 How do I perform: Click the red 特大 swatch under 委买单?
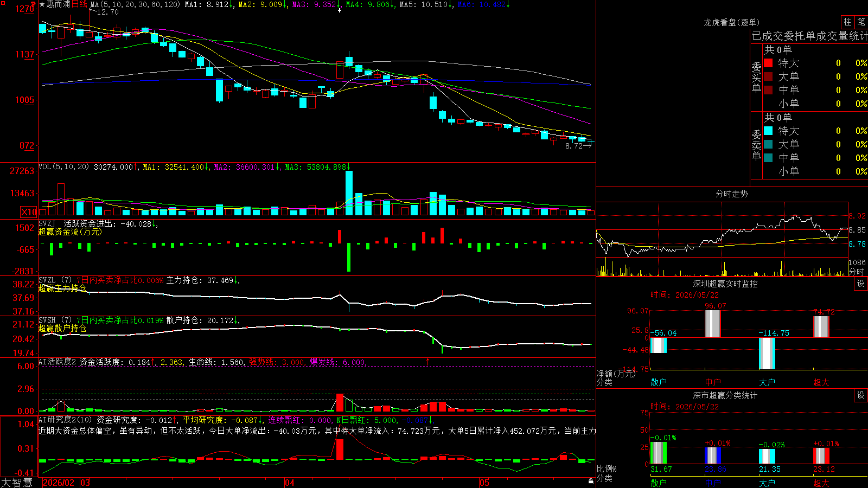click(768, 63)
